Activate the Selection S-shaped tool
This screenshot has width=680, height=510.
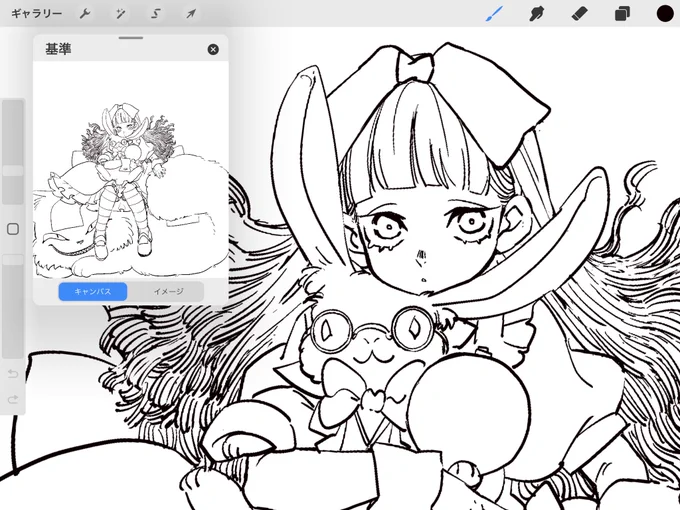(x=156, y=14)
